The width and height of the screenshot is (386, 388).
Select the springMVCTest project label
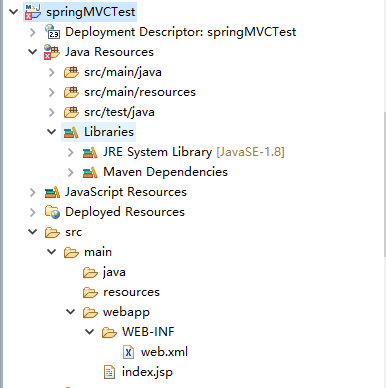click(x=91, y=12)
